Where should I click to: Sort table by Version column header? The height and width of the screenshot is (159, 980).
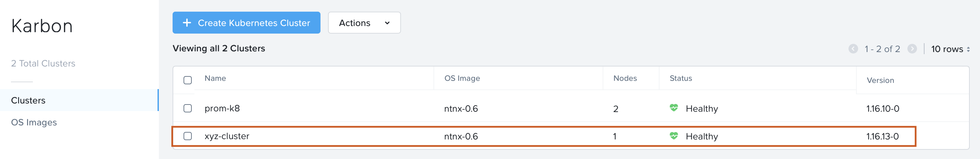coord(880,80)
